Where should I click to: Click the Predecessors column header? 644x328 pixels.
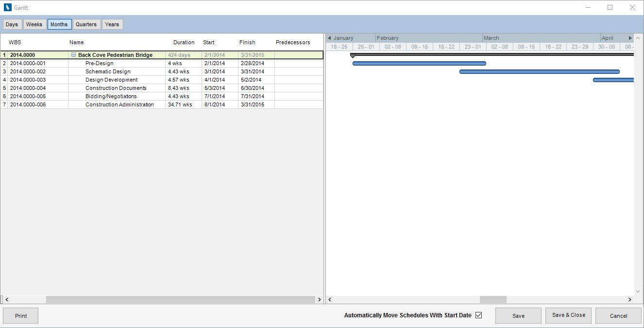pos(293,42)
